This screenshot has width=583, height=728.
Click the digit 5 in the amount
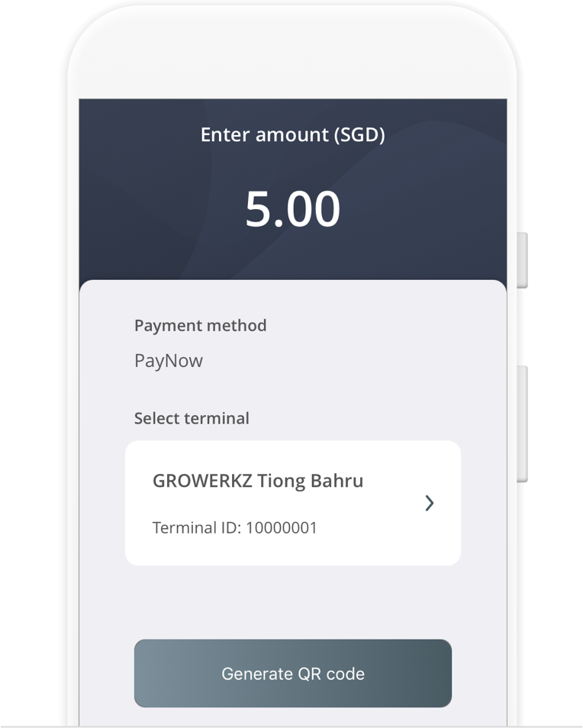pyautogui.click(x=259, y=209)
